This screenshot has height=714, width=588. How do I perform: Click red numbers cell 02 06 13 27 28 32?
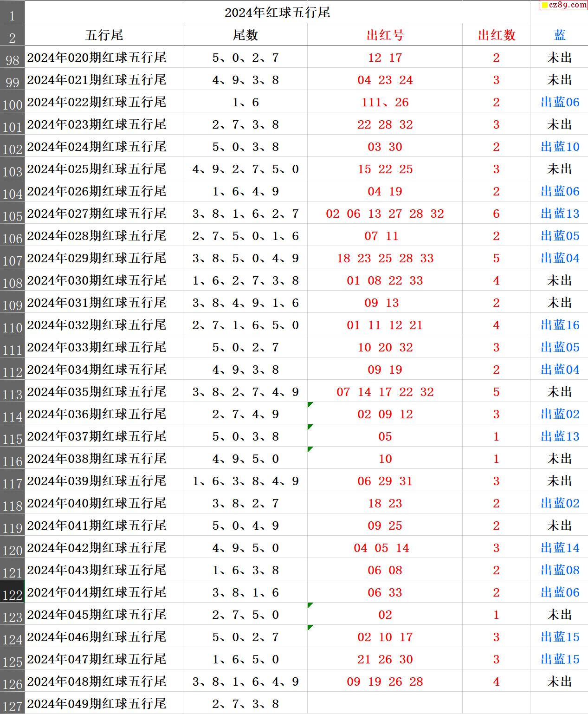[385, 214]
